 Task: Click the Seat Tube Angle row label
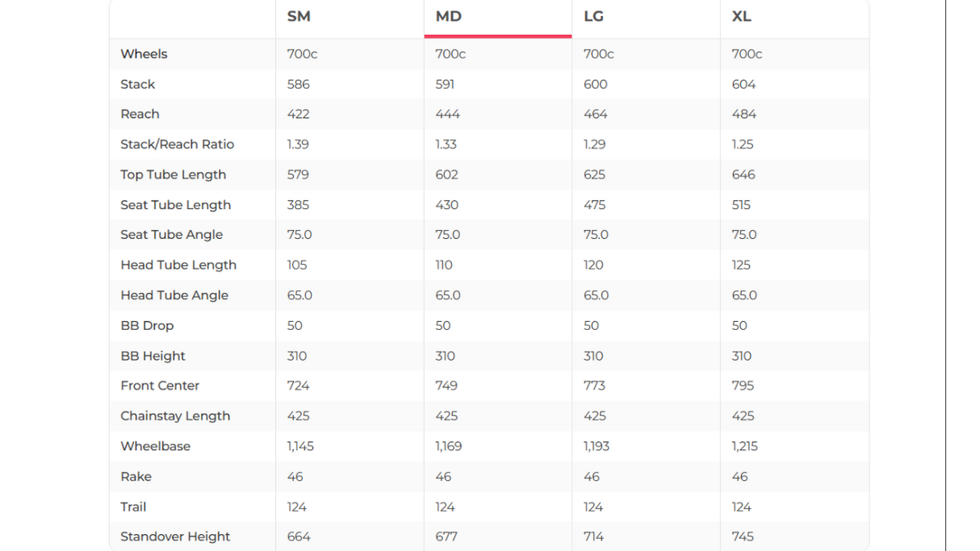[x=171, y=235]
